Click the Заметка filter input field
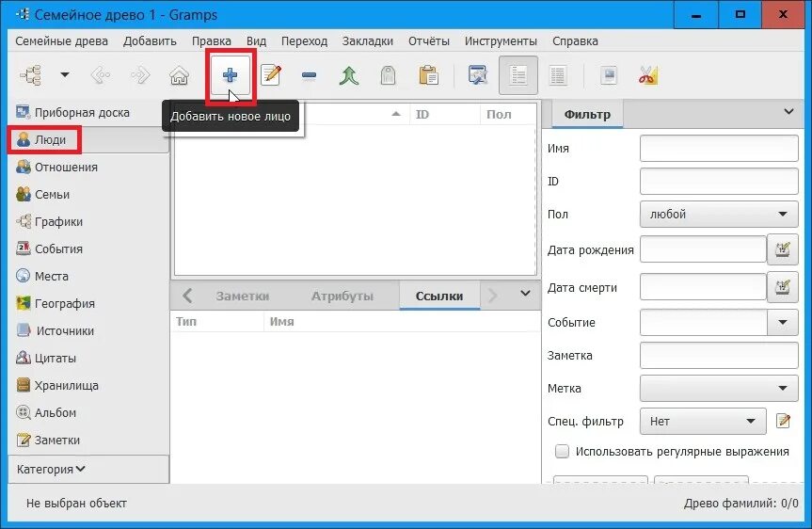The width and height of the screenshot is (812, 529). click(719, 356)
